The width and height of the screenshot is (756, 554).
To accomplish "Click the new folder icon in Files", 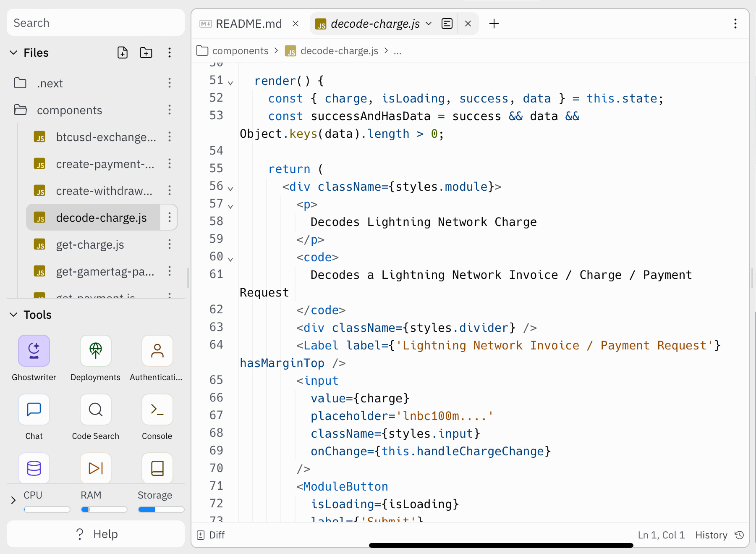I will [x=146, y=53].
